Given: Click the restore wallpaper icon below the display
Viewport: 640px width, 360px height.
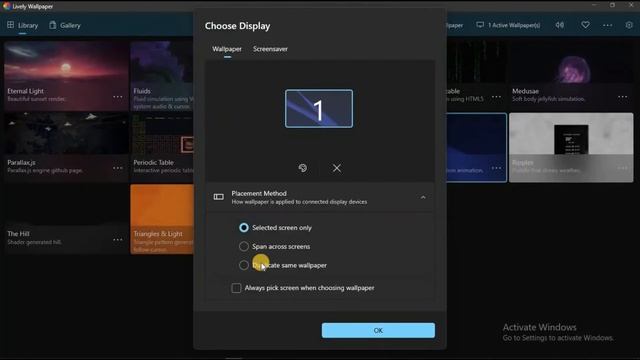Looking at the screenshot, I should click(302, 168).
